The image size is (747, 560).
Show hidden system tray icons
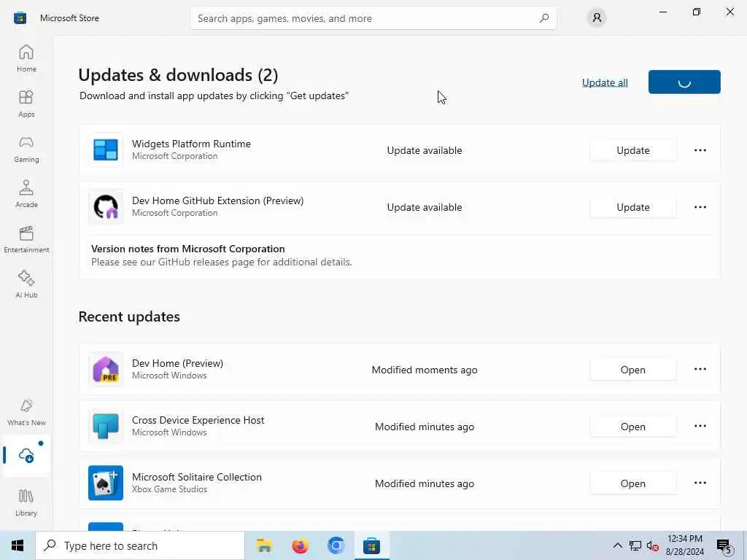pyautogui.click(x=617, y=545)
